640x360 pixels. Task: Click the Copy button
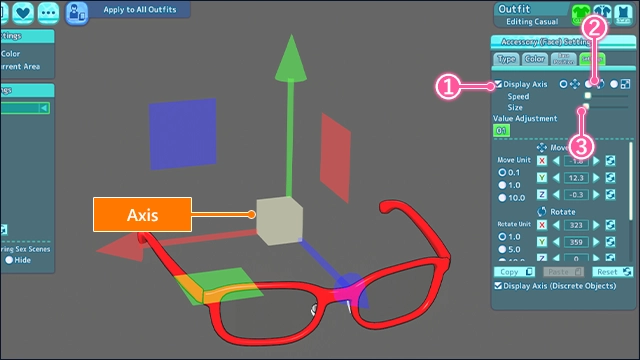[x=514, y=272]
